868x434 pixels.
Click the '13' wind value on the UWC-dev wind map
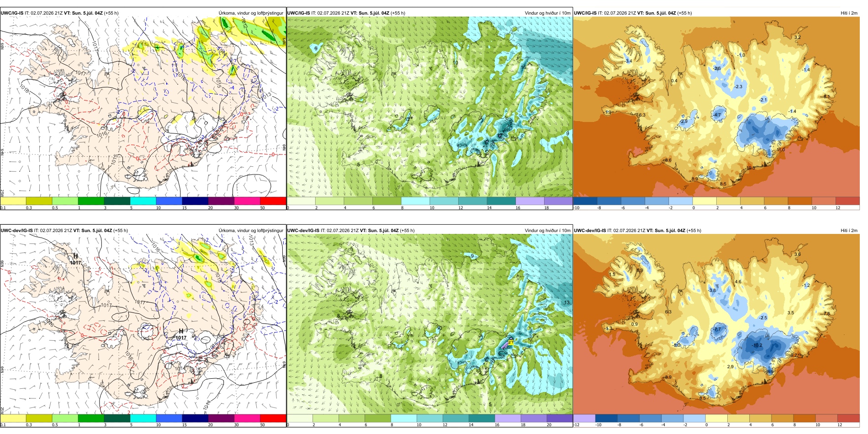[x=567, y=303]
